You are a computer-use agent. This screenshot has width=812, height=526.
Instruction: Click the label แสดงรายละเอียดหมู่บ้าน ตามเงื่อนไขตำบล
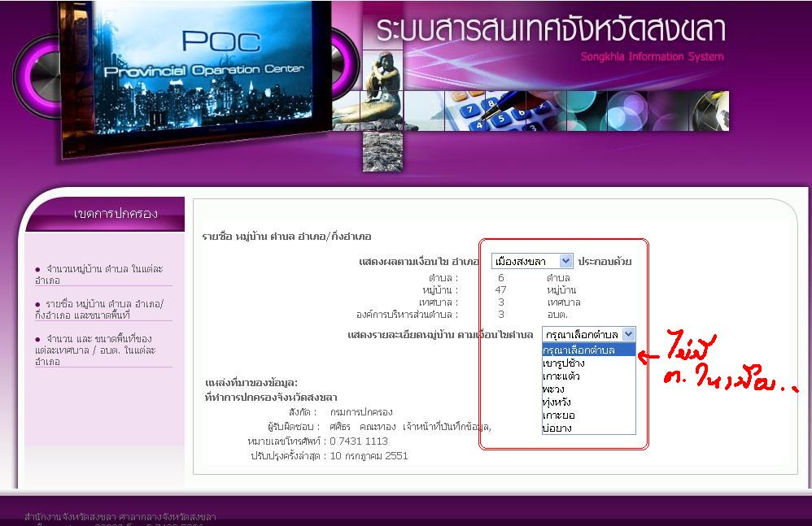440,335
